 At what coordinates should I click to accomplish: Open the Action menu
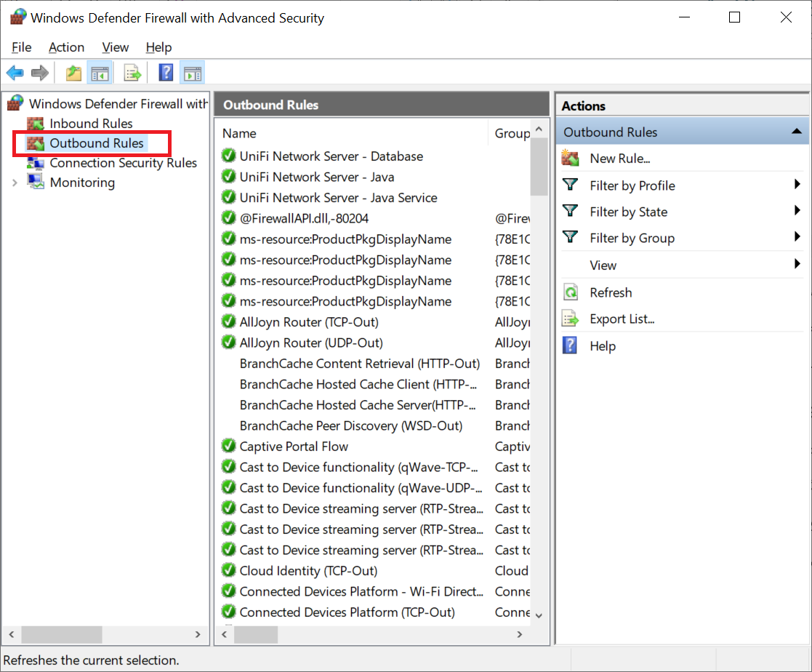click(x=66, y=47)
